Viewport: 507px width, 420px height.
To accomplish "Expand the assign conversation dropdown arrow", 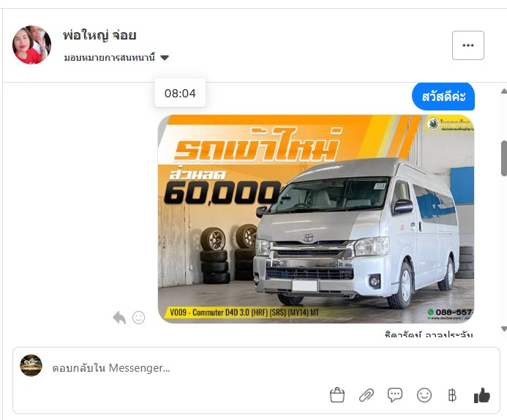I will (x=165, y=58).
